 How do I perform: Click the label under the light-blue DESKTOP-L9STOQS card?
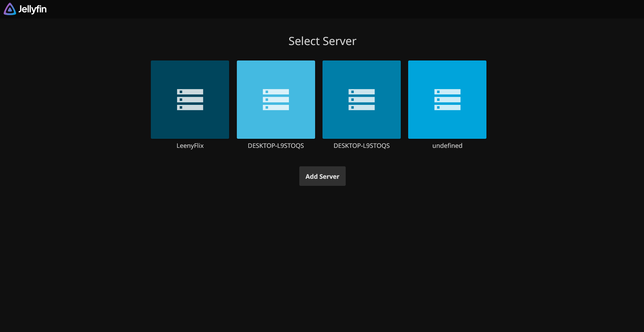[275, 146]
